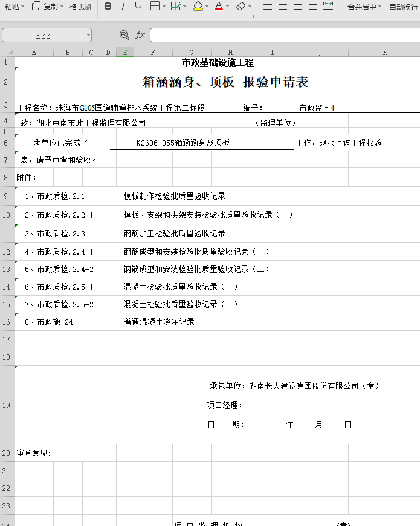Select the 模板制作检验批质量验收记录 cell
The width and height of the screenshot is (420, 526).
point(174,196)
